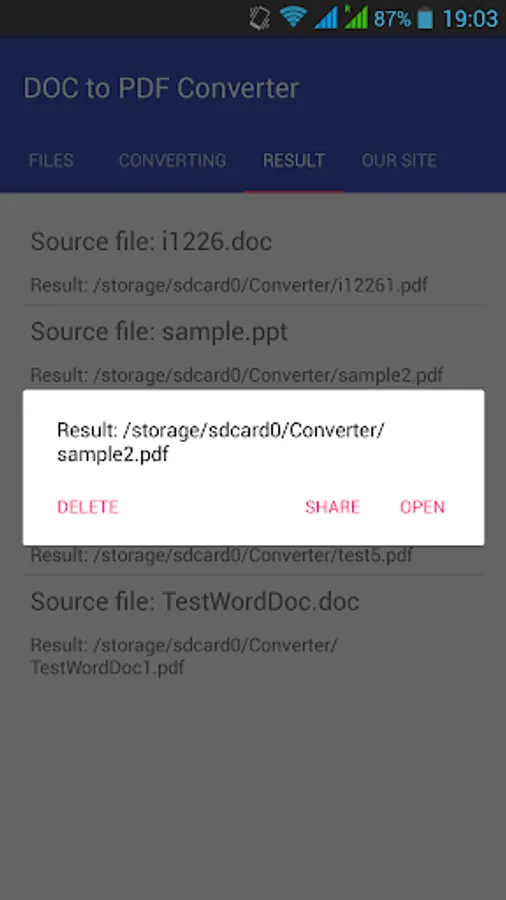The width and height of the screenshot is (506, 900).
Task: Share the sample2.pdf result
Action: 333,507
